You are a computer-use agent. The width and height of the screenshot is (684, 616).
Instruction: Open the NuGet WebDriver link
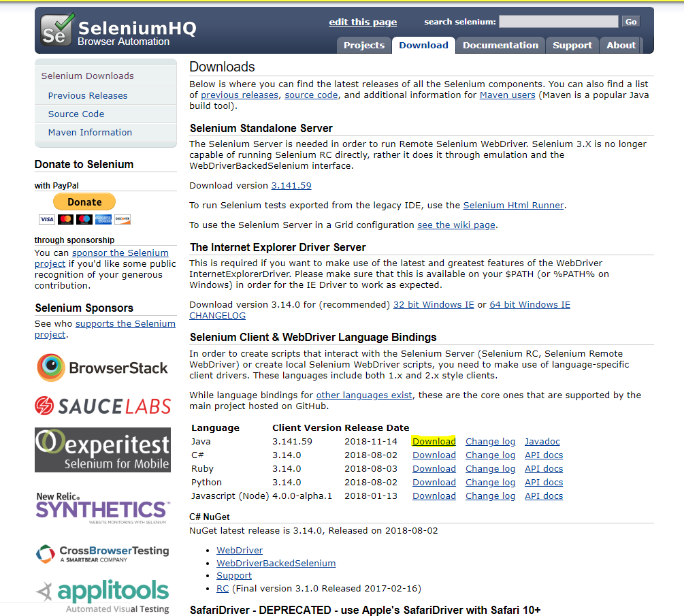click(x=240, y=551)
